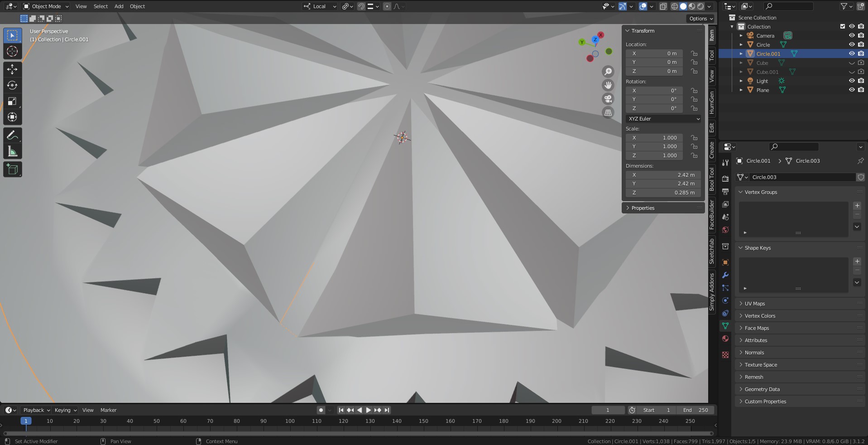Select the Measure tool
Screen dimensions: 868x445
tap(12, 151)
